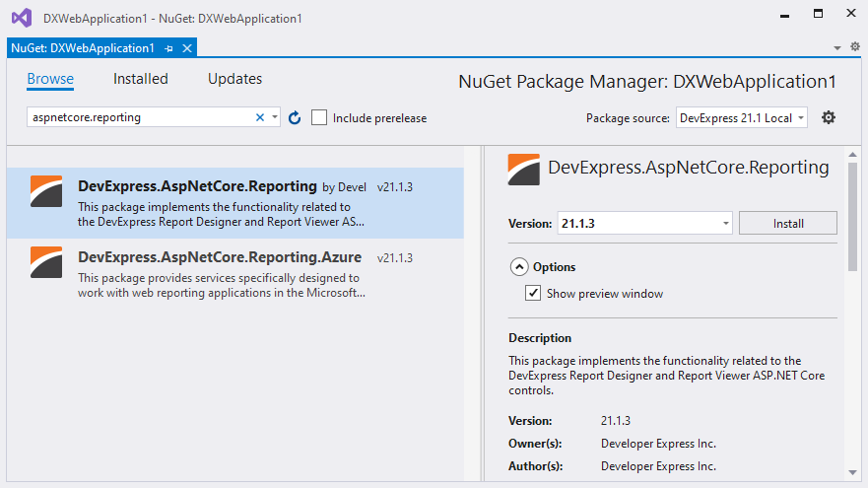Click the Owner(s) Developer Express Inc. value
Viewport: 868px width, 488px height.
coord(658,444)
